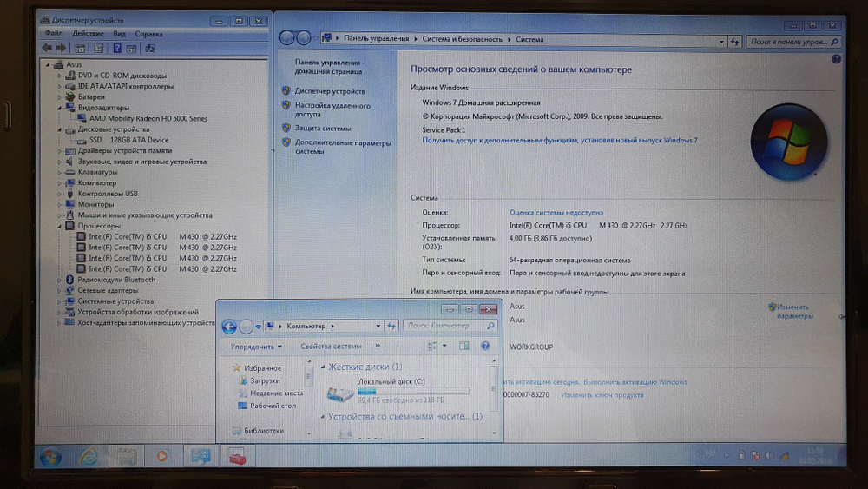This screenshot has height=489, width=868.
Task: Click the refresh button beside Control Panel address bar
Action: [733, 41]
